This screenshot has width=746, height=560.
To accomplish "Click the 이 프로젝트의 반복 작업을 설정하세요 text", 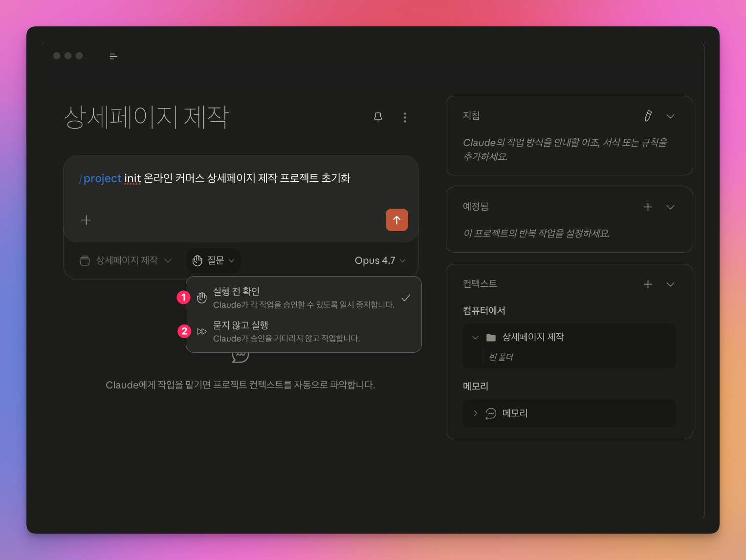I will tap(536, 233).
